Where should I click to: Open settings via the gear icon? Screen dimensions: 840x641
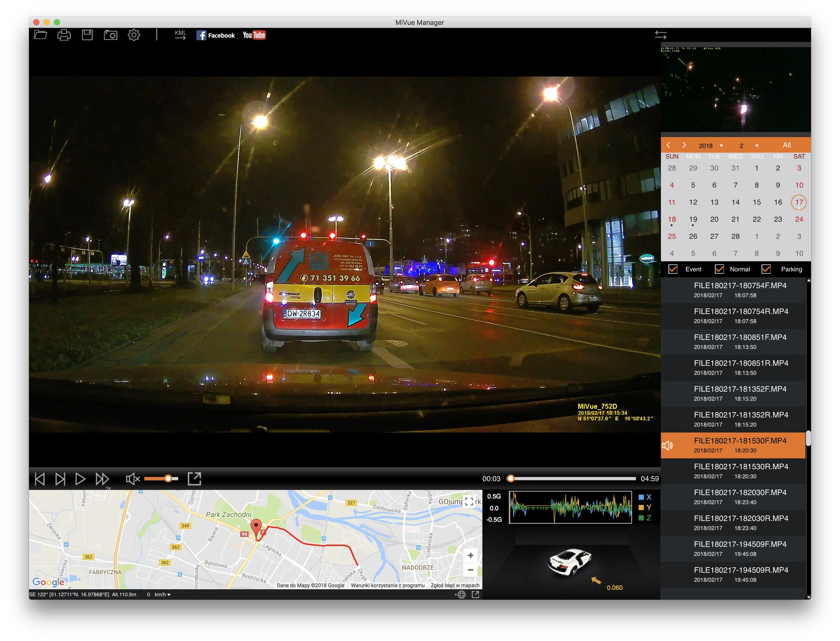click(134, 35)
